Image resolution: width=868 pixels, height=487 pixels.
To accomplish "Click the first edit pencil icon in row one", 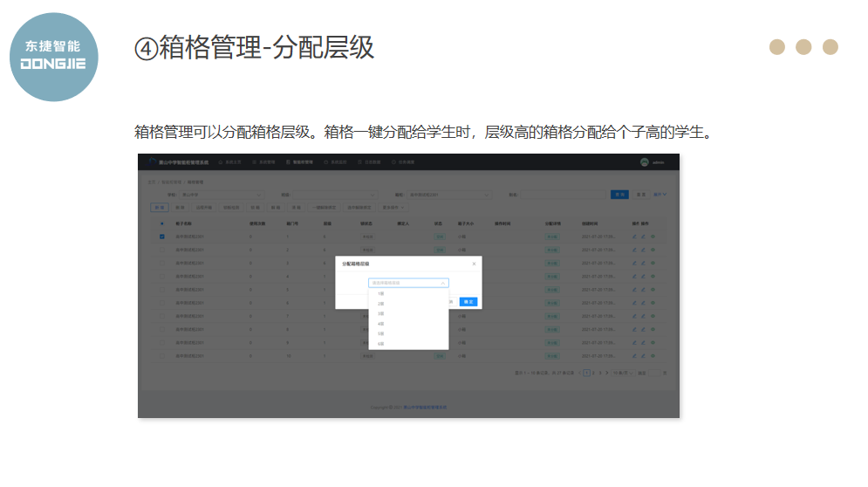I will [634, 237].
